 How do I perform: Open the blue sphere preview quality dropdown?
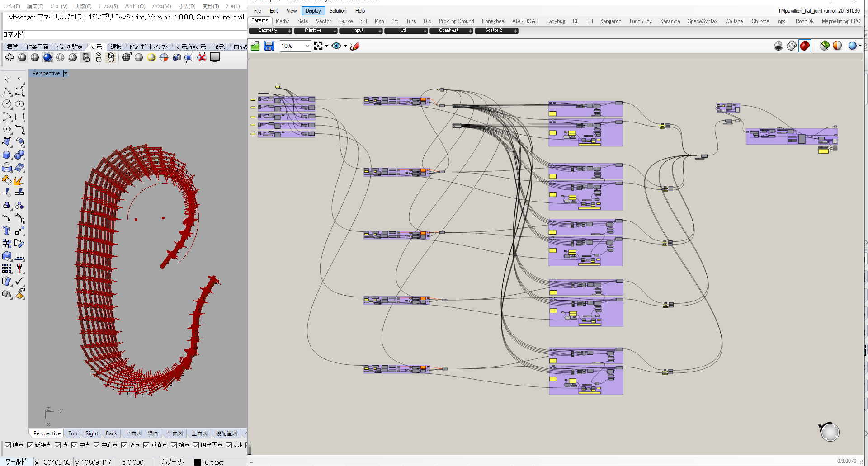[859, 46]
